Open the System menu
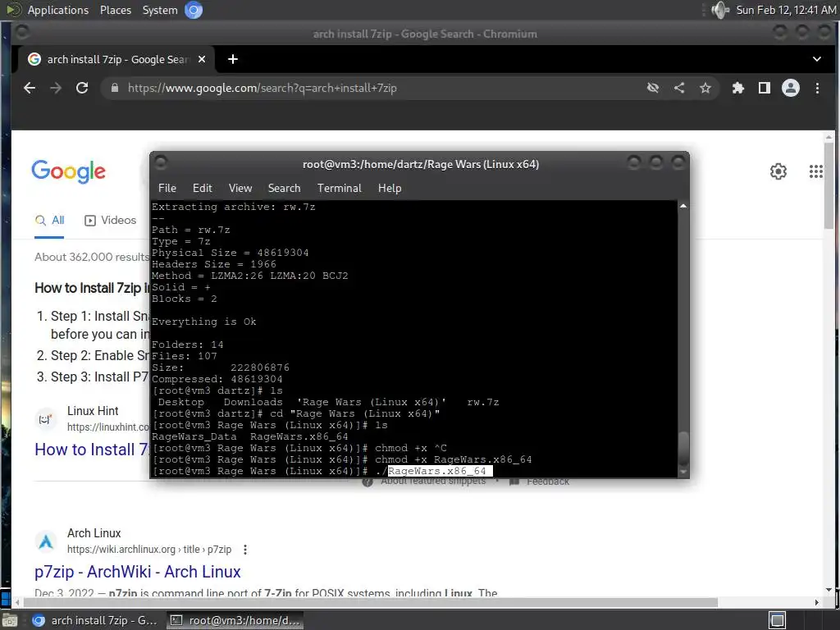 point(160,10)
